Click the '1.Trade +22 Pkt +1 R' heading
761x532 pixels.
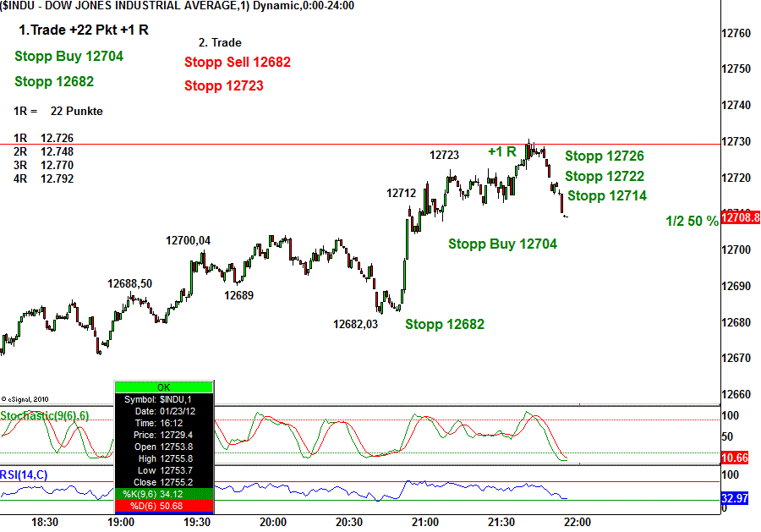pyautogui.click(x=84, y=30)
